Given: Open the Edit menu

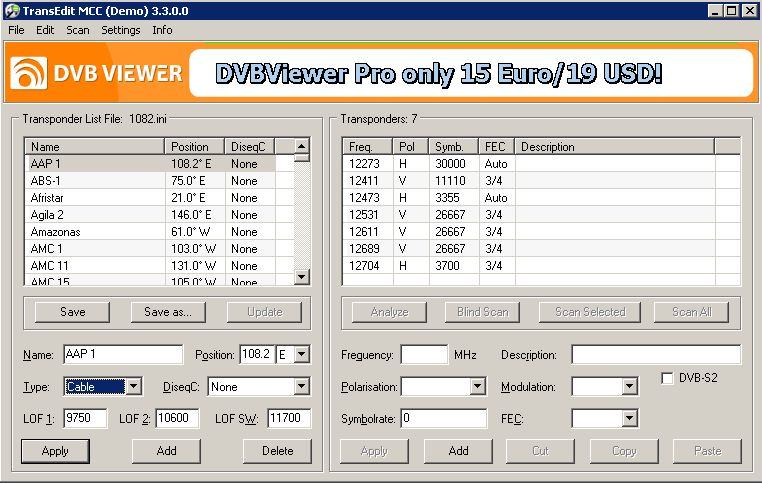Looking at the screenshot, I should click(x=45, y=30).
